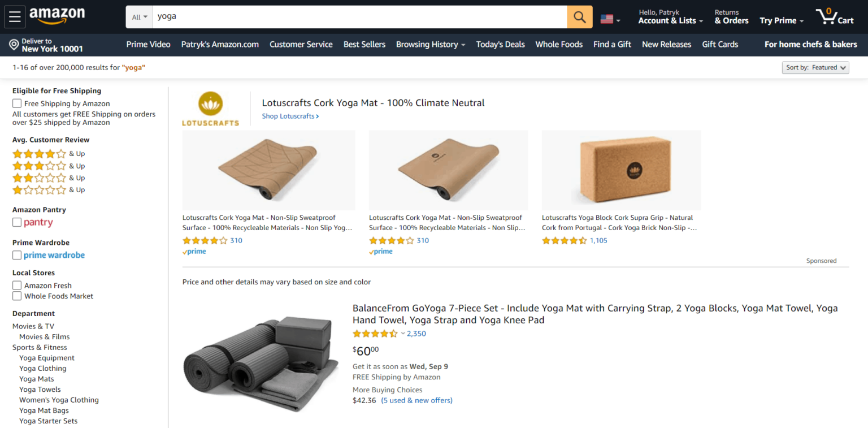Enable Free Shipping by Amazon filter
The height and width of the screenshot is (428, 868).
tap(17, 103)
